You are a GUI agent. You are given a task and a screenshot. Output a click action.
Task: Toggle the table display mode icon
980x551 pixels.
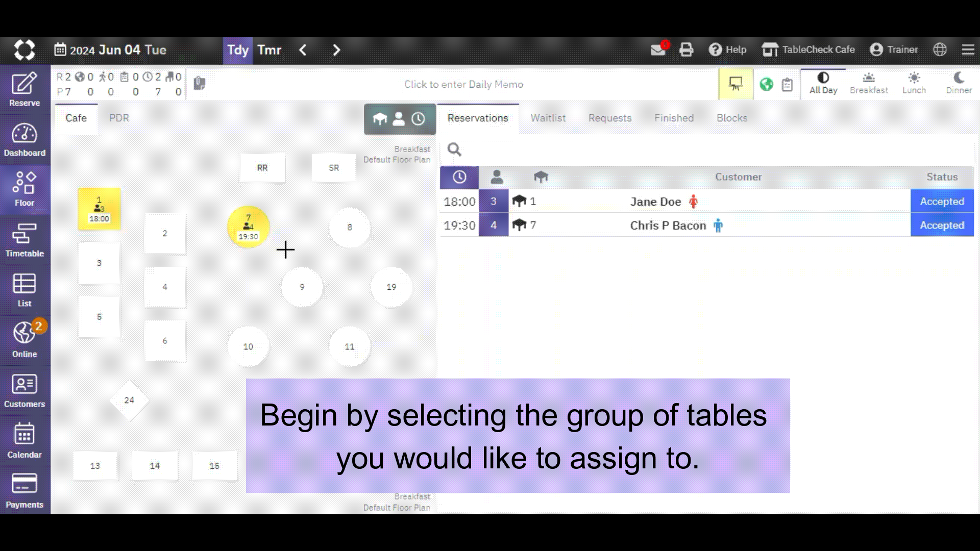[x=380, y=119]
